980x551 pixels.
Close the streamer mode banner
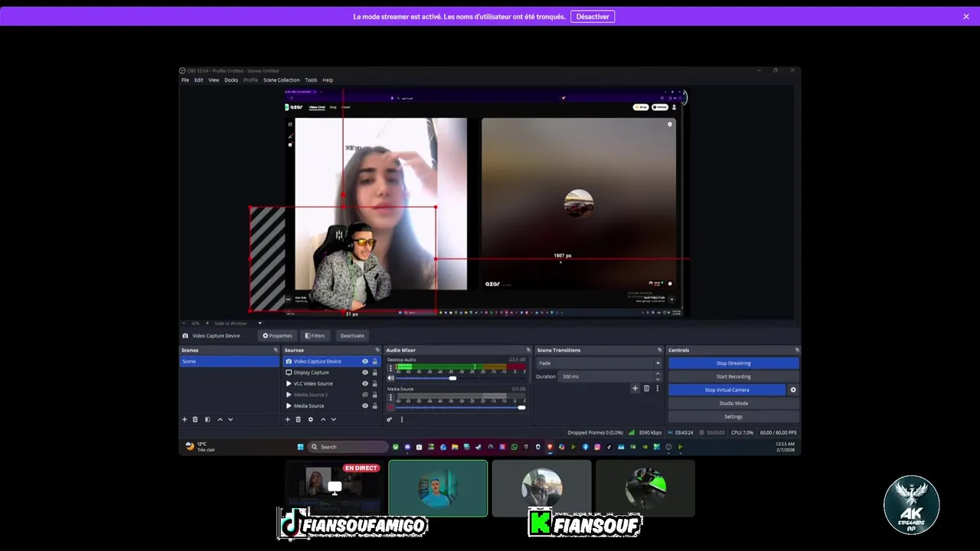click(x=966, y=17)
